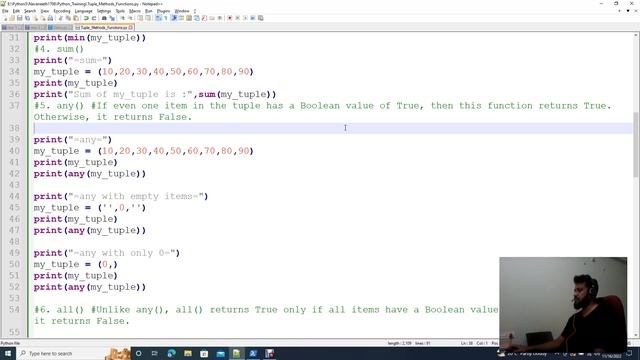
Task: Cut selection with the Cut toolbar icon
Action: tap(60, 18)
